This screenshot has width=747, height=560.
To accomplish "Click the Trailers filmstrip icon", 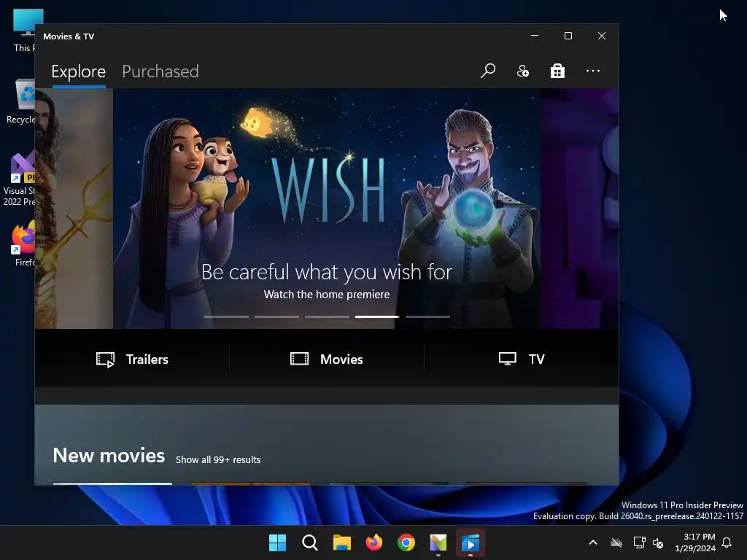I will pos(105,359).
